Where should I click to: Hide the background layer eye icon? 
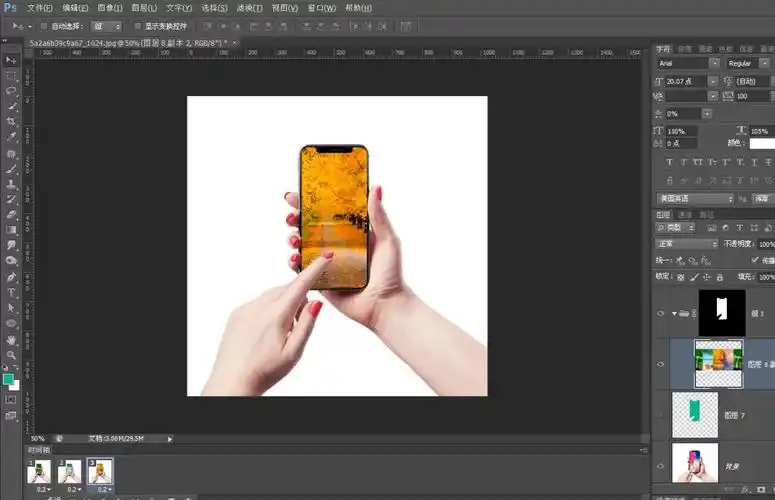point(661,466)
